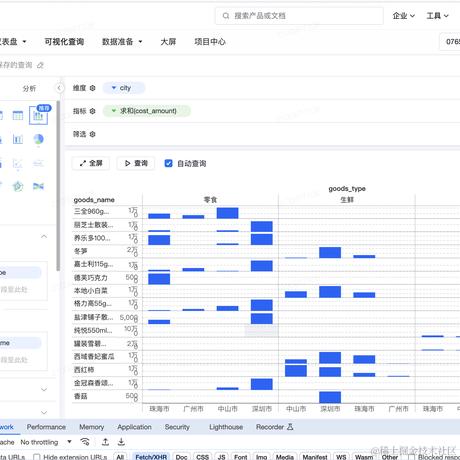The image size is (460, 460).
Task: Click the 全屏 fullscreen button
Action: (x=91, y=163)
